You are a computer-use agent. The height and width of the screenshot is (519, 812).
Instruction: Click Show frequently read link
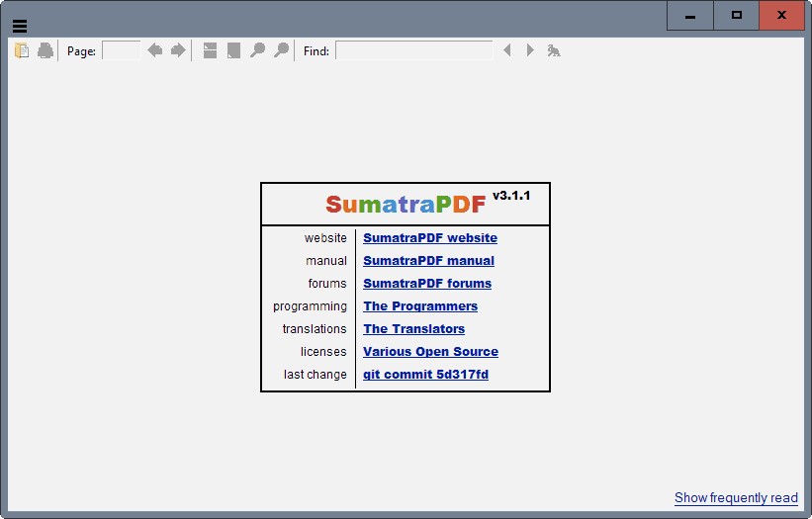736,498
